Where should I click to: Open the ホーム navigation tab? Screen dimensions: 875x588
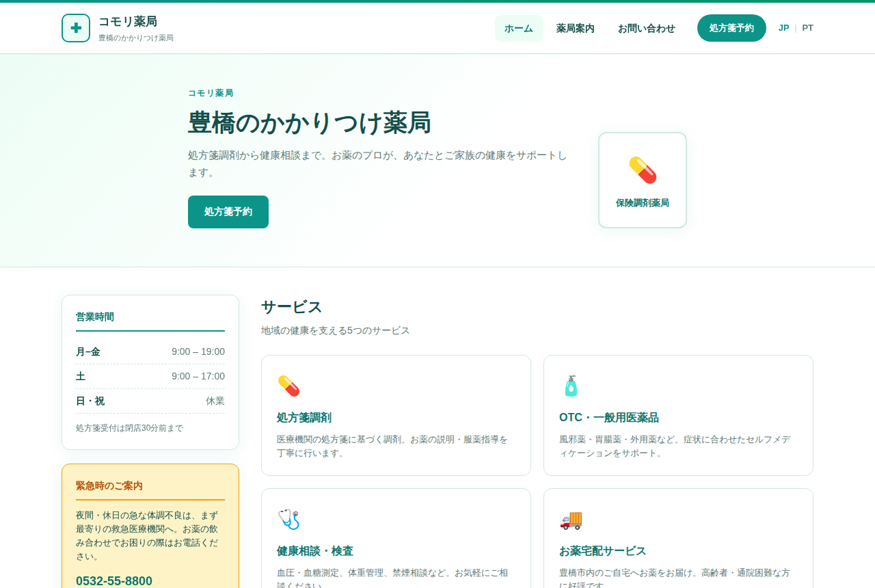[519, 28]
